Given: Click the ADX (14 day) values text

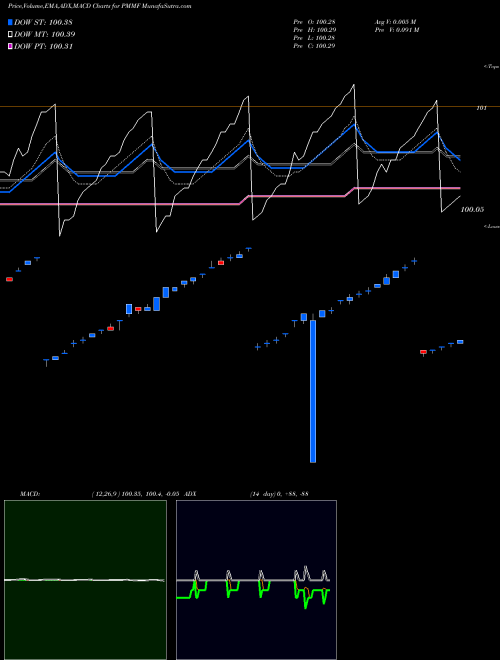Looking at the screenshot, I should click(x=279, y=494).
